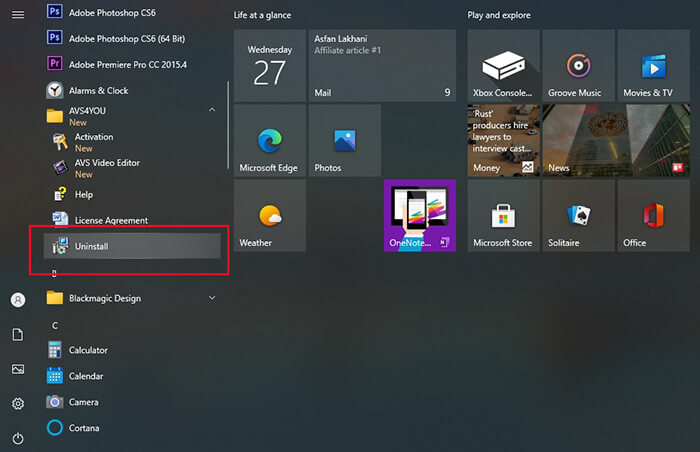Open Calculator app
Screen dimensions: 700x452
[132, 350]
